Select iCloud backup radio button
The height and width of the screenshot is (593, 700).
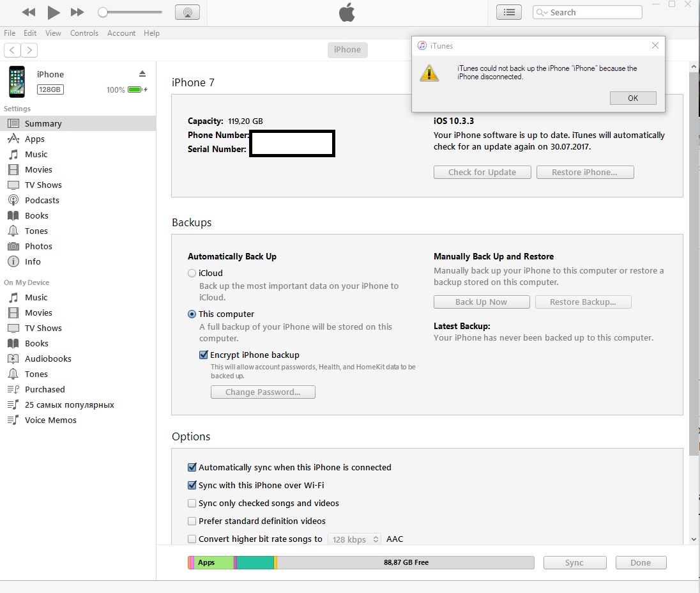192,273
